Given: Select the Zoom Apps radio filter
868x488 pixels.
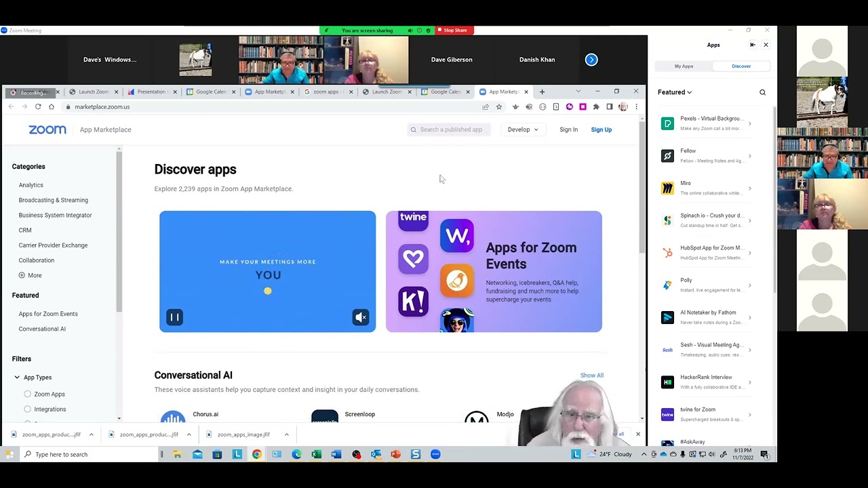Looking at the screenshot, I should tap(27, 394).
